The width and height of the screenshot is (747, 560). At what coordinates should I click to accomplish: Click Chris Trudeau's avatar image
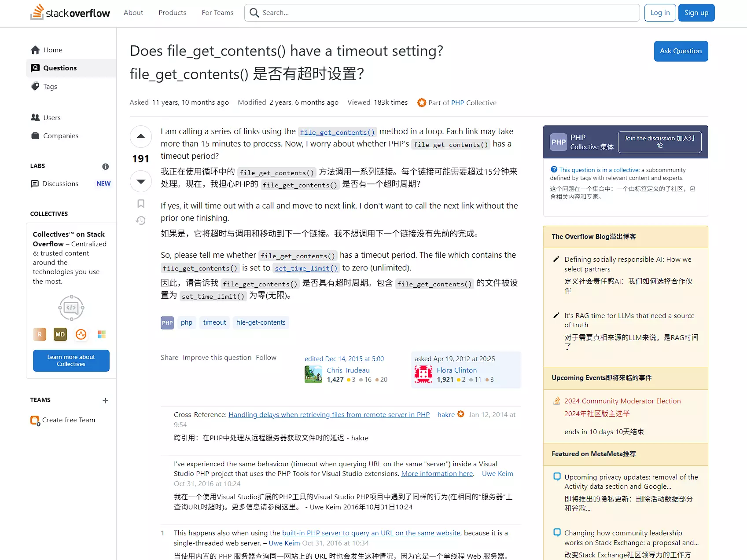[x=313, y=374]
